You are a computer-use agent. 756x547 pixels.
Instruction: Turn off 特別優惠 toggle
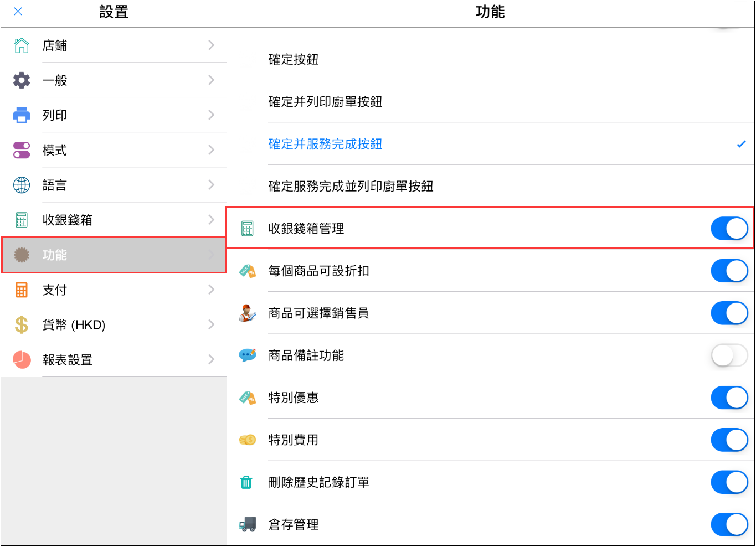click(x=729, y=398)
